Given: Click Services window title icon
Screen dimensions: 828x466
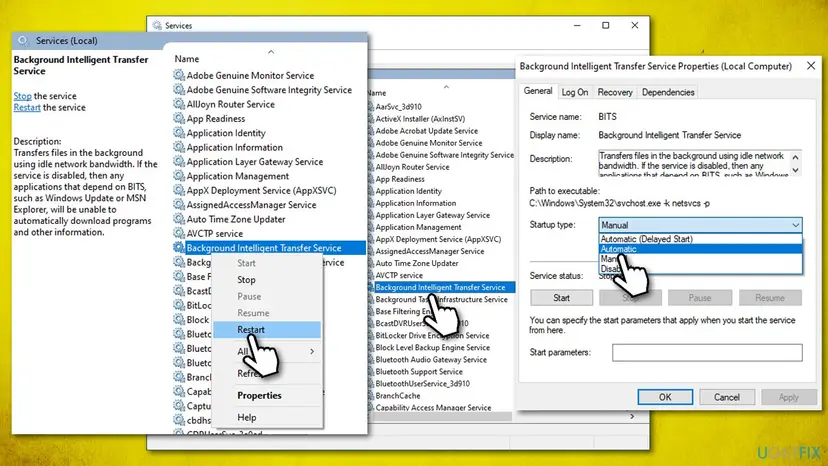Looking at the screenshot, I should tap(157, 25).
